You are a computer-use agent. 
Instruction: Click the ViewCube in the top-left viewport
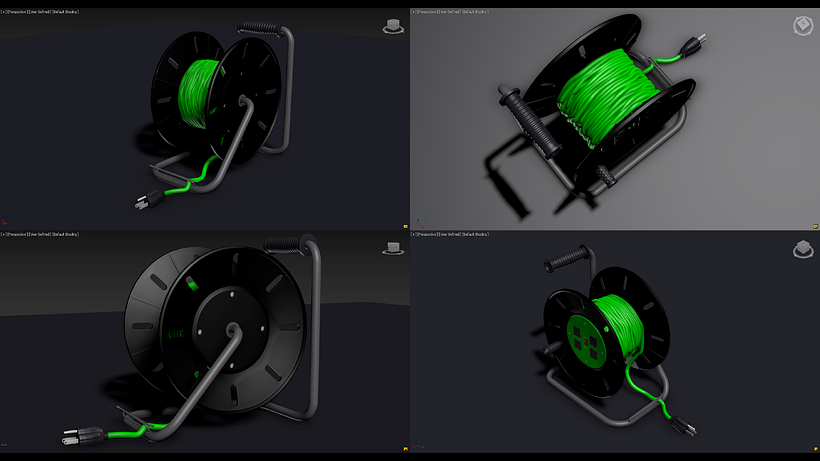coord(393,26)
